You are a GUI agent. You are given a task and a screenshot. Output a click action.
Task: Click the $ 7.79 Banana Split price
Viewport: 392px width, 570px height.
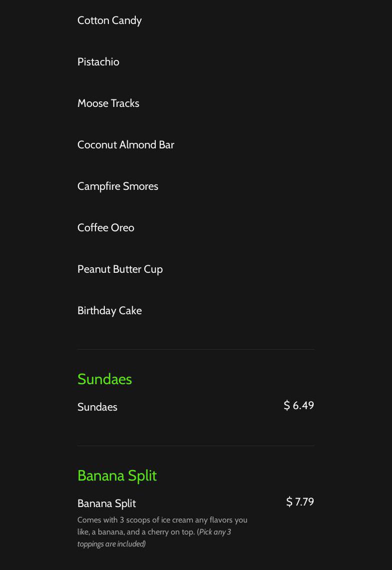[300, 502]
